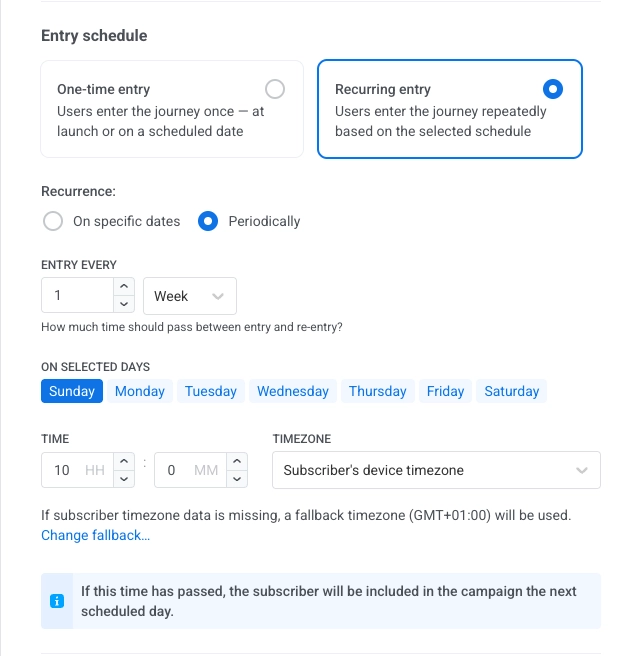Select Monday as an entry day
627x656 pixels.
(140, 391)
